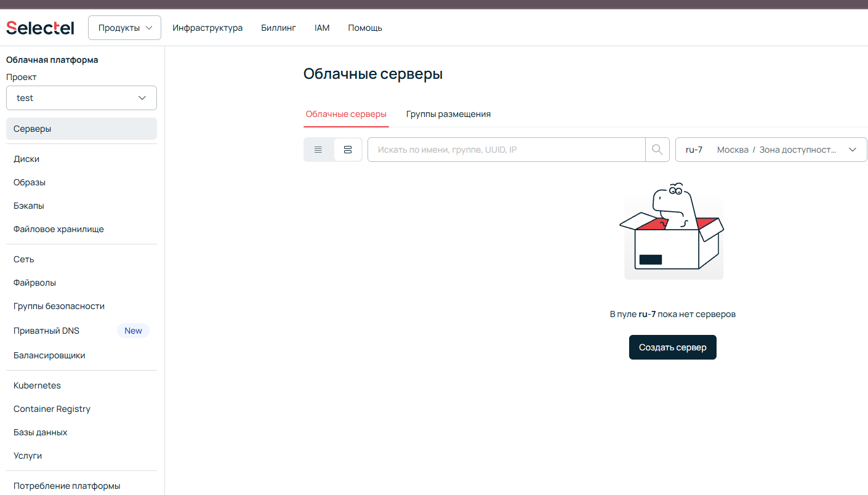Open Инфраструктура in top menu
The width and height of the screenshot is (868, 495).
[x=207, y=28]
